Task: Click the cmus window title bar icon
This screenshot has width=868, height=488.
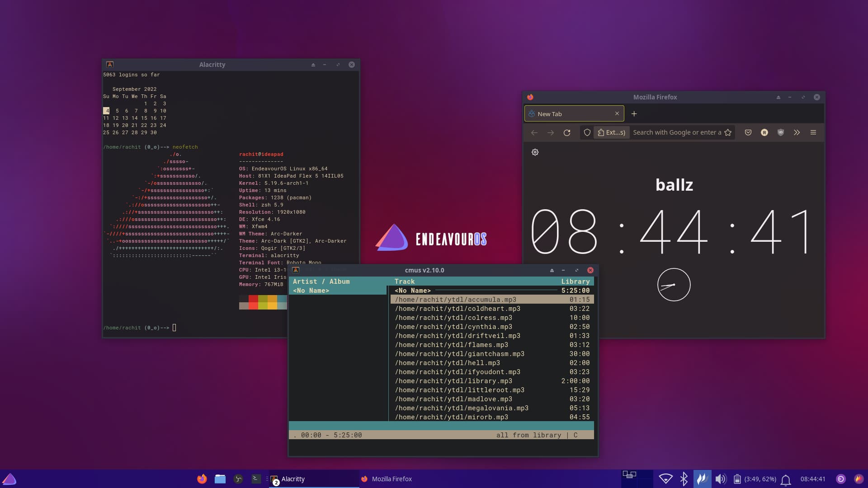Action: [x=296, y=270]
